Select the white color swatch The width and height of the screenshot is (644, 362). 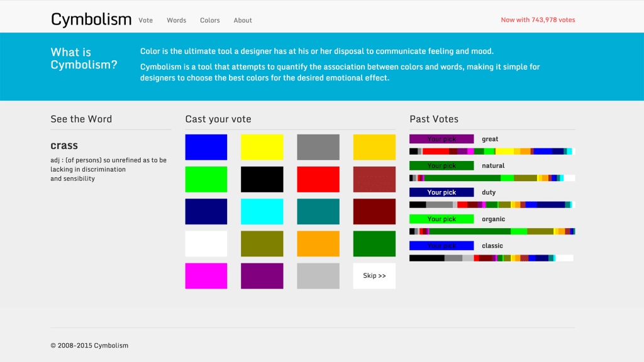coord(205,243)
